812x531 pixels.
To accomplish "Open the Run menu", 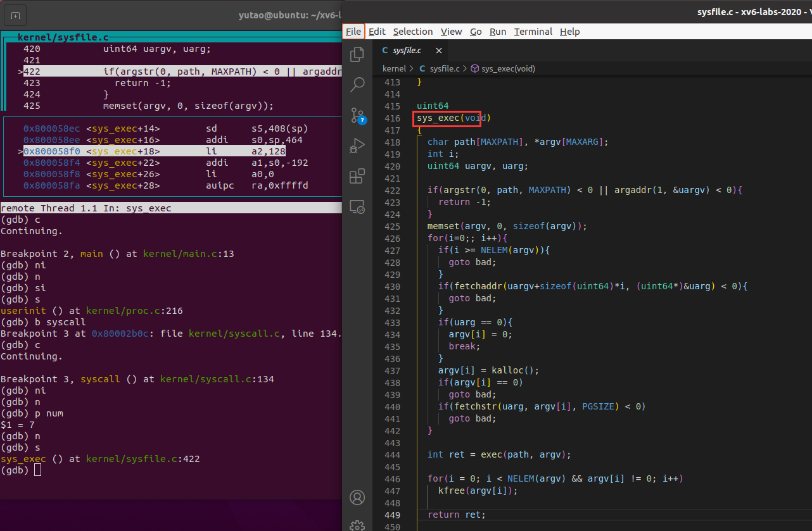I will [497, 32].
